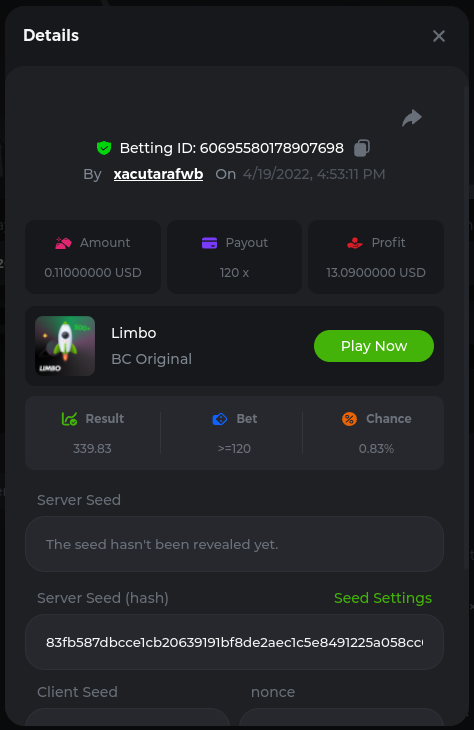
Task: Click the green verified shield icon
Action: pyautogui.click(x=104, y=148)
